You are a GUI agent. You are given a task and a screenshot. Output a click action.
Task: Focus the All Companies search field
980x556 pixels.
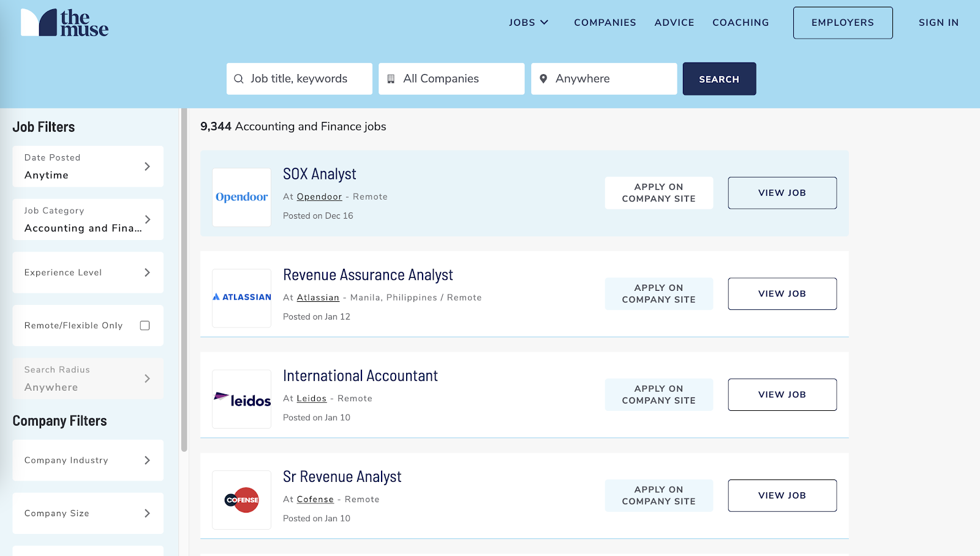(451, 79)
